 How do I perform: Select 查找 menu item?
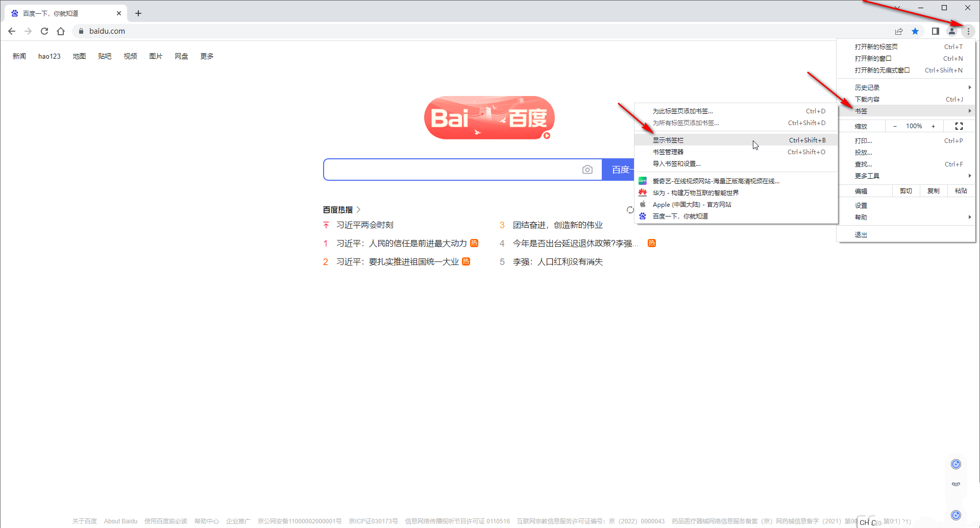(906, 164)
